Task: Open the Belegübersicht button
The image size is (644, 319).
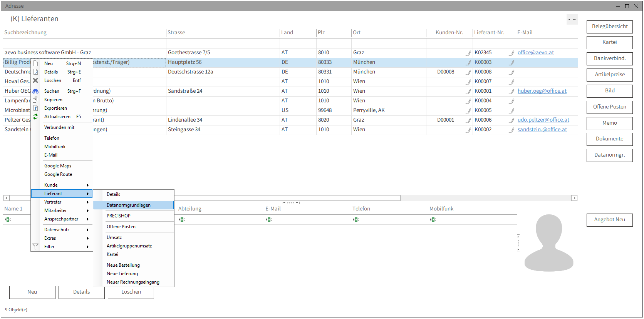Action: pos(610,27)
